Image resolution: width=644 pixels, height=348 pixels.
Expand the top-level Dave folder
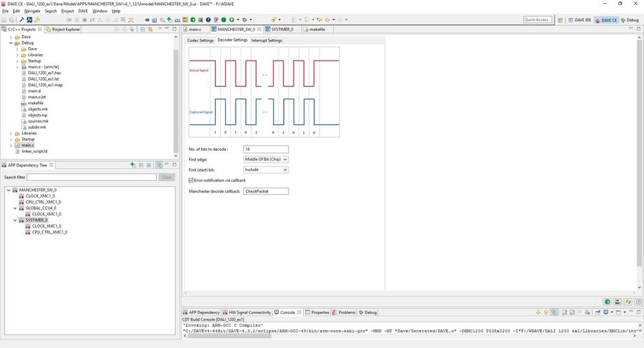[11, 37]
